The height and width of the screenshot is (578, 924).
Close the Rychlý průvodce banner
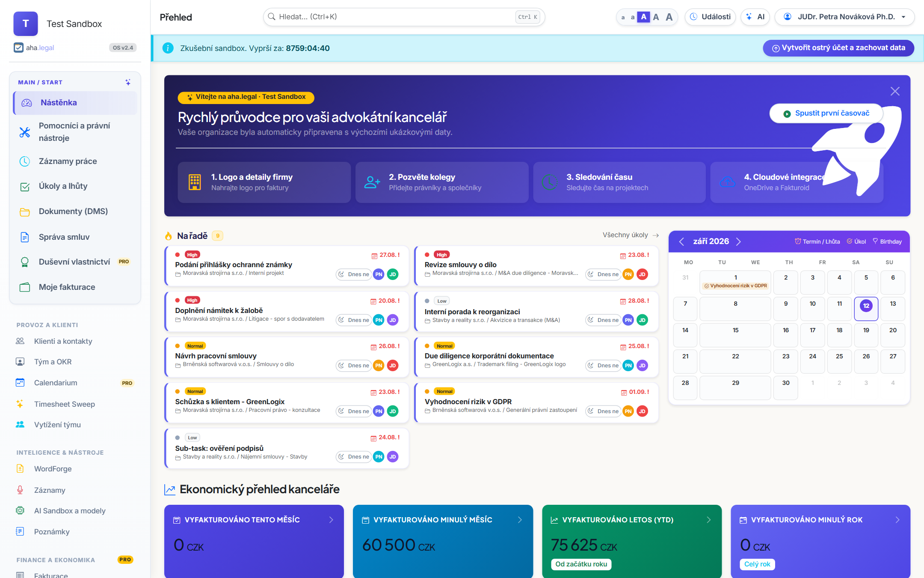(x=895, y=91)
